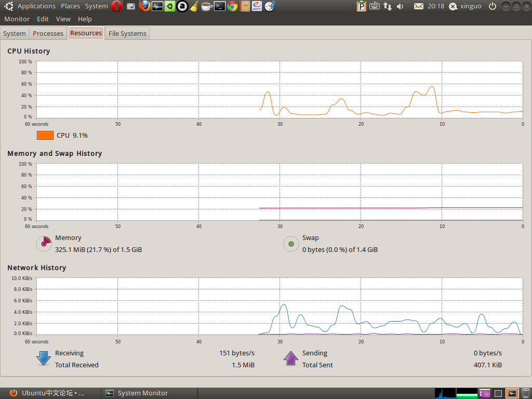The width and height of the screenshot is (532, 399).
Task: Switch to the System tab
Action: tap(15, 33)
